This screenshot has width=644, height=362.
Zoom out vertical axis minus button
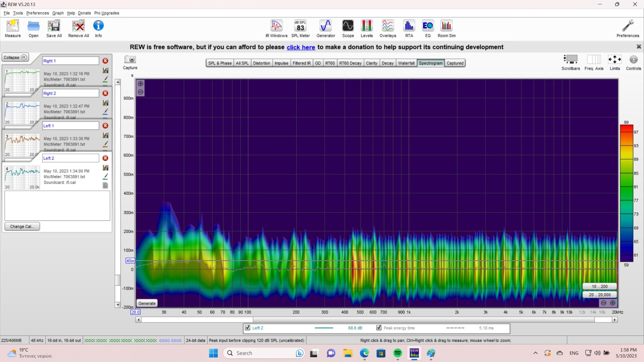pyautogui.click(x=141, y=92)
